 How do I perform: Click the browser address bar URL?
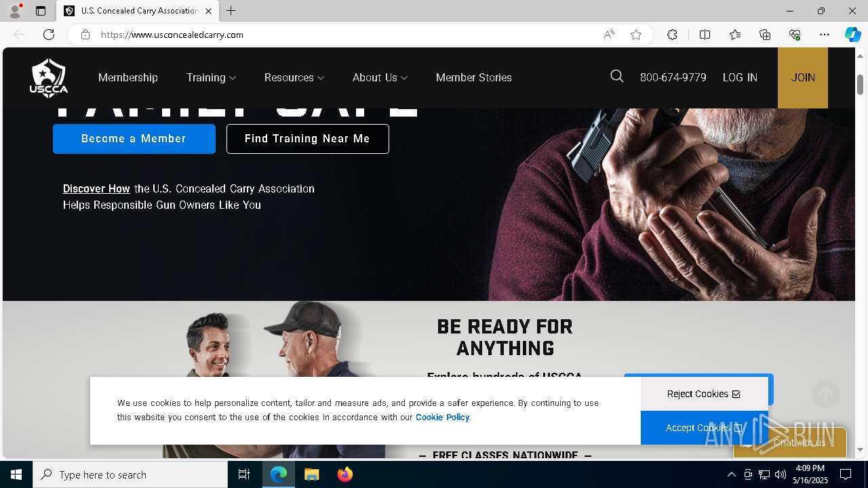172,35
